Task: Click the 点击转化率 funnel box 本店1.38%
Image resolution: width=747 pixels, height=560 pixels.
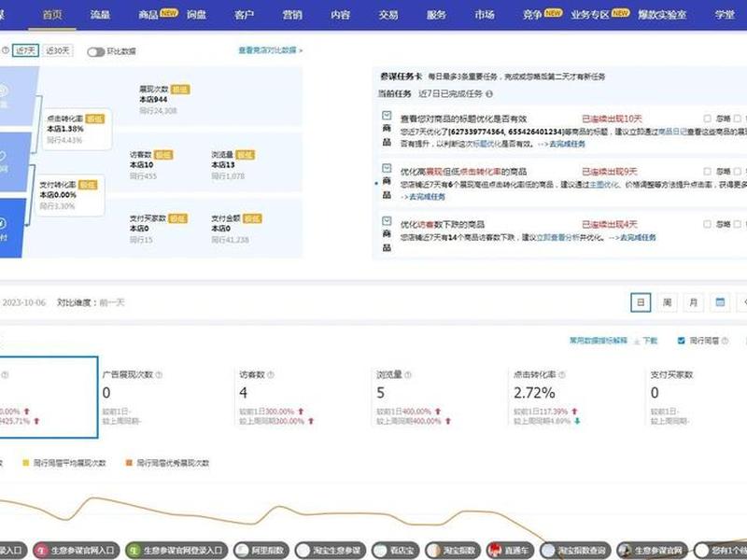Action: [x=78, y=129]
